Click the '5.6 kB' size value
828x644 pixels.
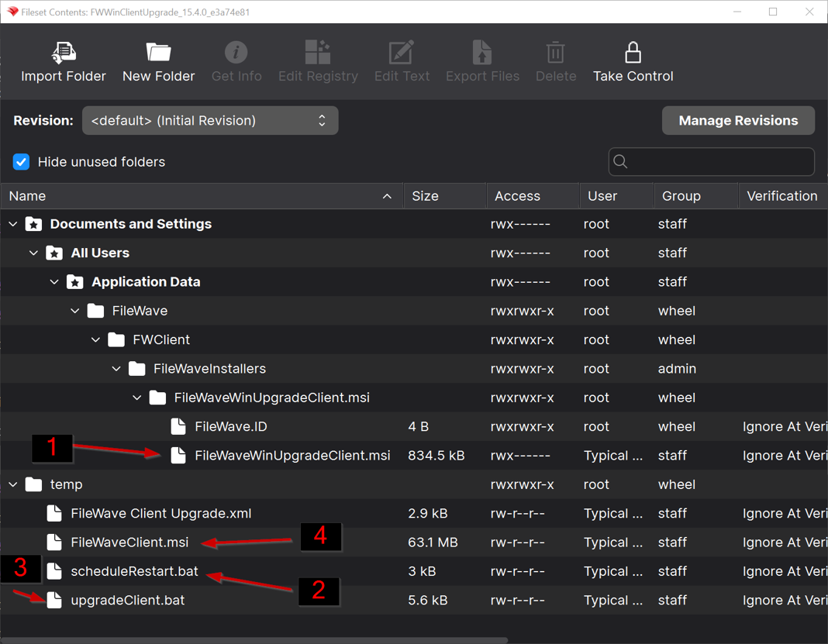428,600
